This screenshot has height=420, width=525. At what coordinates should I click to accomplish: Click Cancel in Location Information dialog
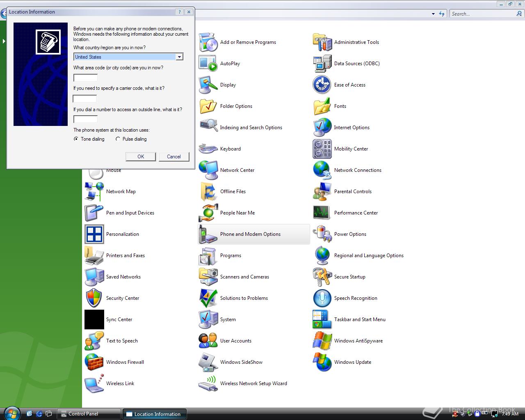point(174,157)
